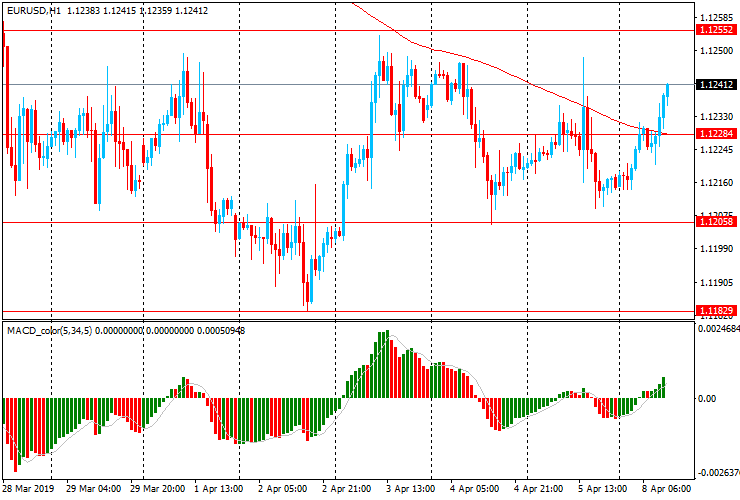
Task: Select the 1.11990 price axis value
Action: (x=717, y=248)
